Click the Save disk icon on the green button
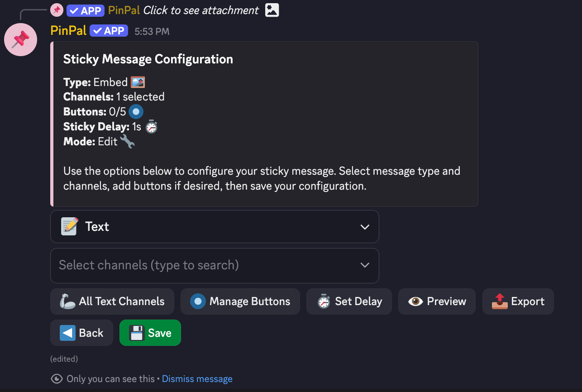The width and height of the screenshot is (582, 392). 136,332
